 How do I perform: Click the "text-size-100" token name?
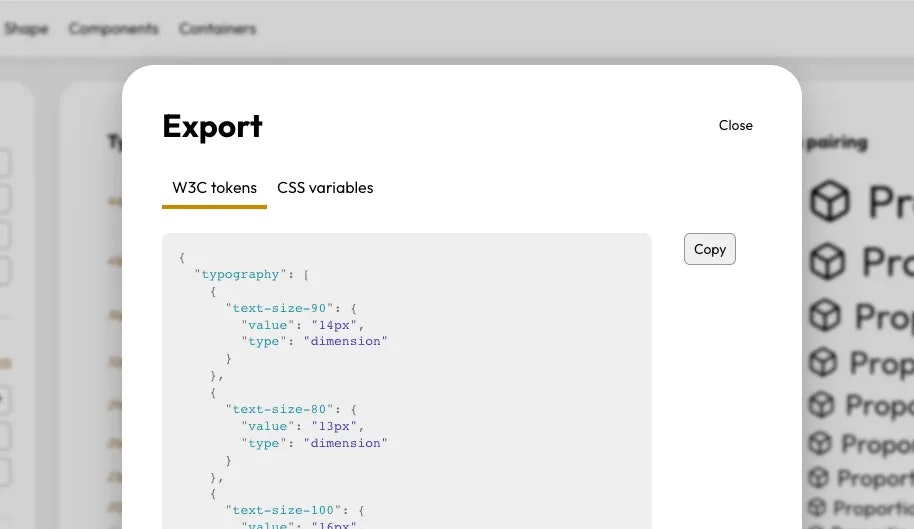(283, 510)
